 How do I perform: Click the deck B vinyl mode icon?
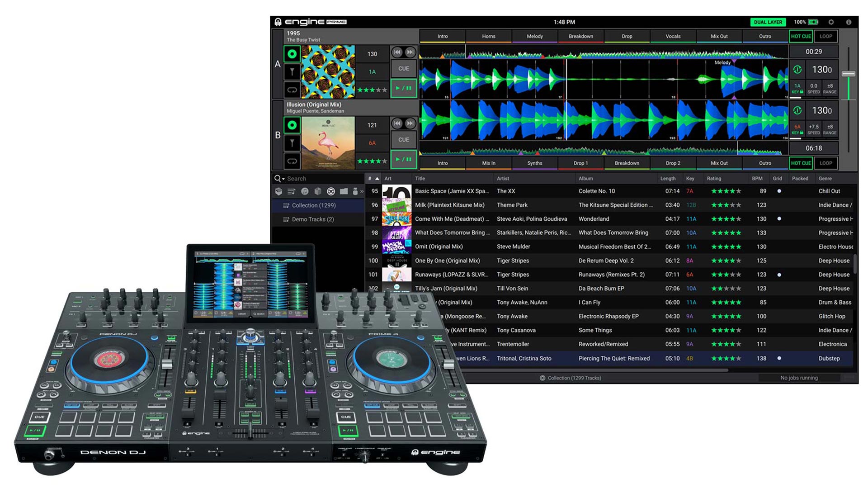pyautogui.click(x=292, y=125)
